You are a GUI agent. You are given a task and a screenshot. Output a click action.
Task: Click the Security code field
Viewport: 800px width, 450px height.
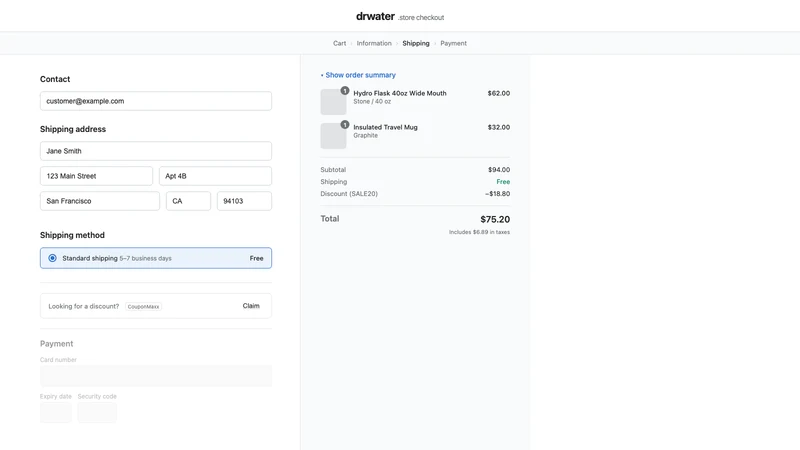click(97, 412)
